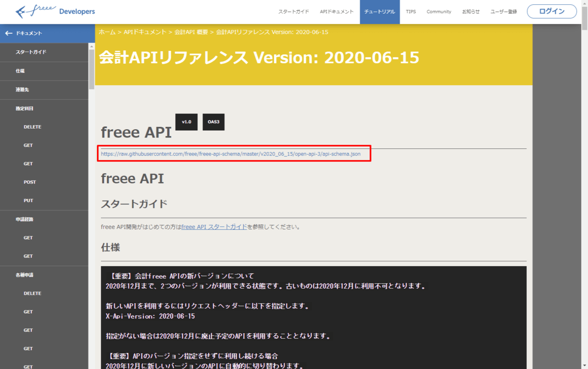This screenshot has width=588, height=369.
Task: Select 連絡先 in the sidebar
Action: (44, 90)
